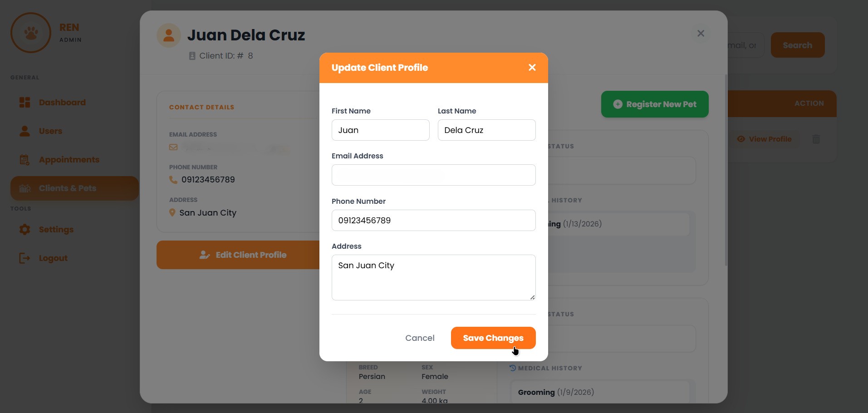
Task: Click the Last Name input field
Action: pyautogui.click(x=486, y=130)
